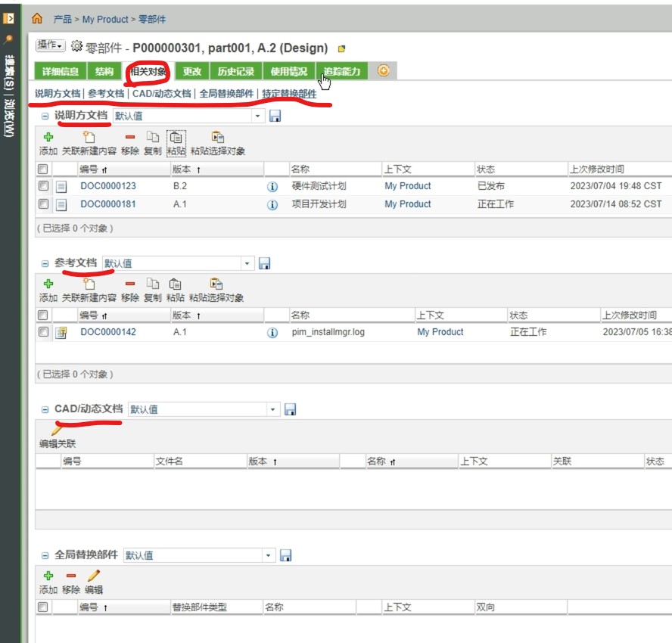
Task: Switch to the 追踪能力 tab
Action: coord(342,71)
